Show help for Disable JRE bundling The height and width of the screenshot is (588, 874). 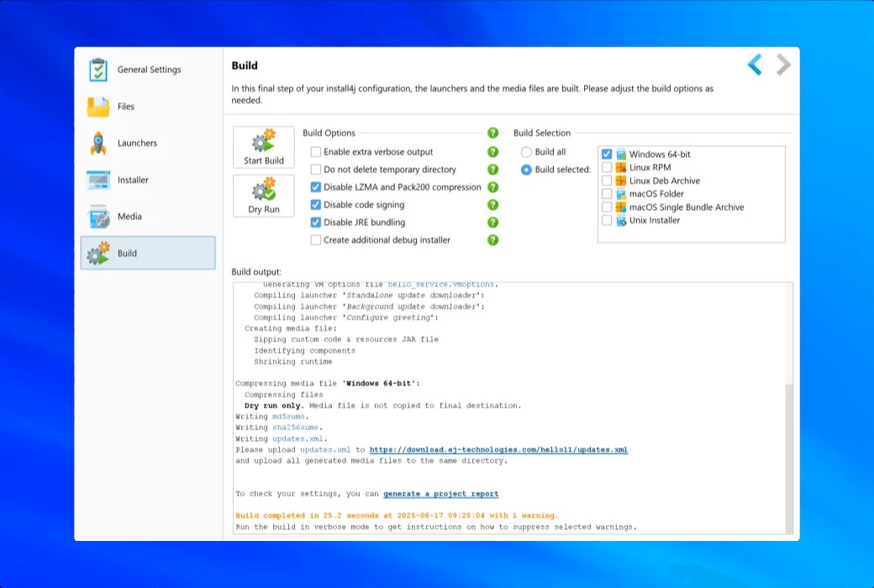click(x=492, y=223)
